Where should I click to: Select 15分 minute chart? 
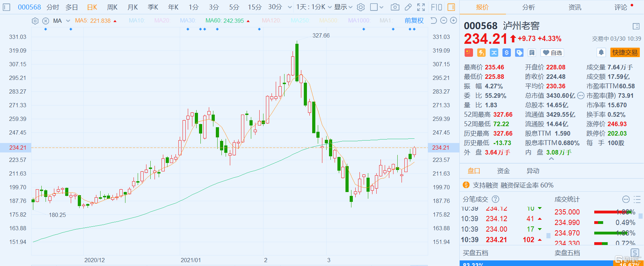[255, 7]
